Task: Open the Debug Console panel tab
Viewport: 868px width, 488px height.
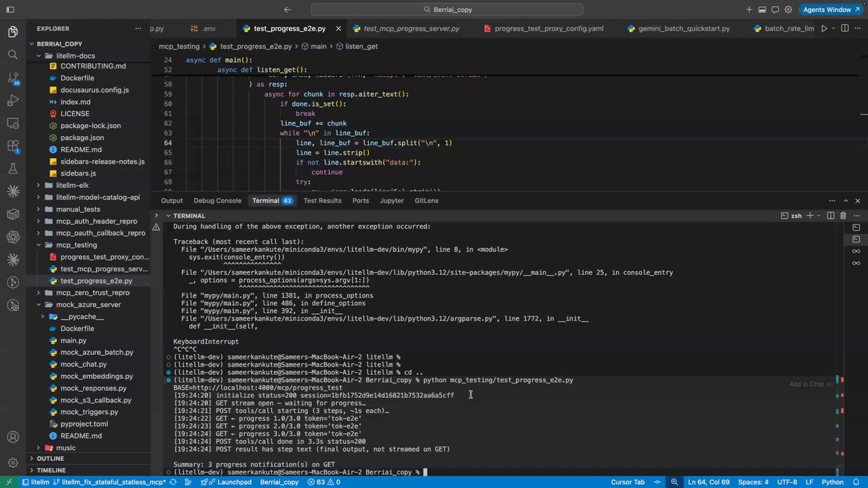Action: [217, 201]
